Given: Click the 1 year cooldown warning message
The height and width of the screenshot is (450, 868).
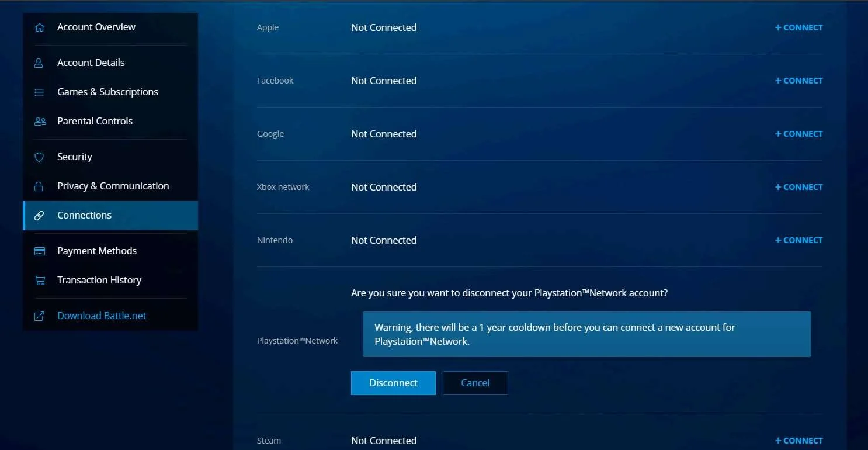Looking at the screenshot, I should [586, 334].
